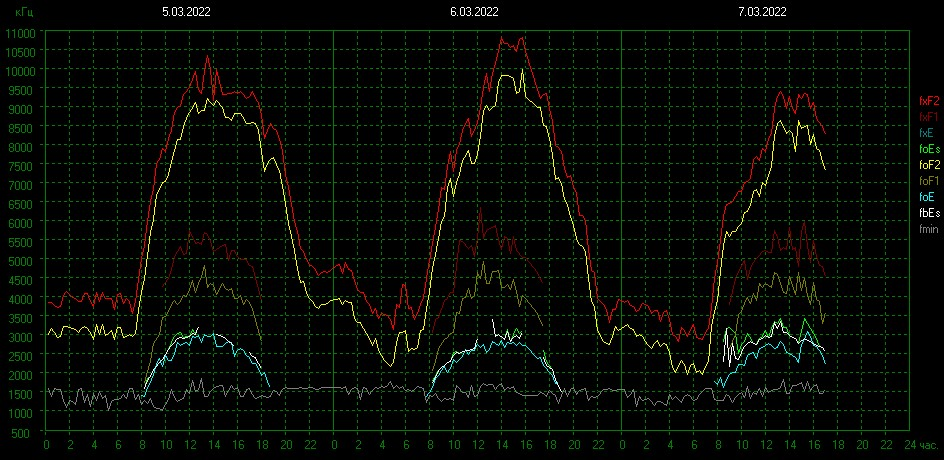This screenshot has width=944, height=460.
Task: Click the 11000 value on frequency axis
Action: (x=20, y=33)
